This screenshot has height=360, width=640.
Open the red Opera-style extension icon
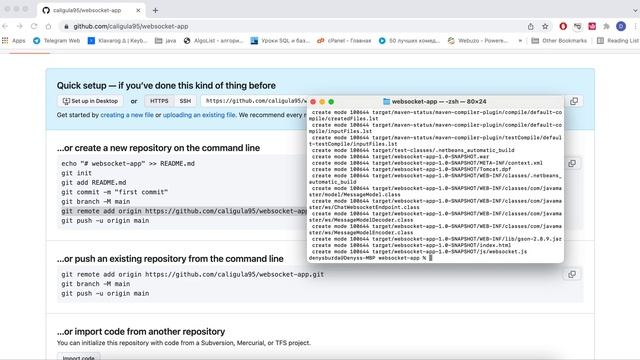(563, 26)
